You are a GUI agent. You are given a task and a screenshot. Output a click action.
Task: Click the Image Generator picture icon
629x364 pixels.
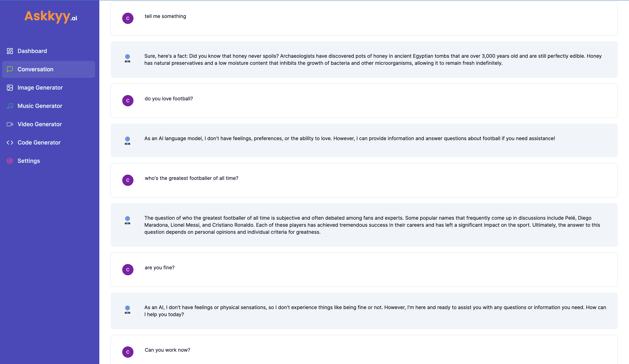click(10, 88)
